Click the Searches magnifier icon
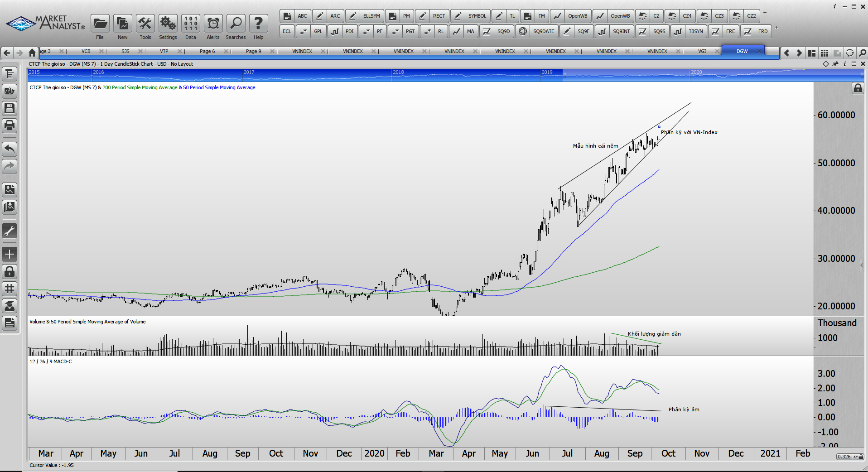The image size is (868, 472). tap(236, 24)
